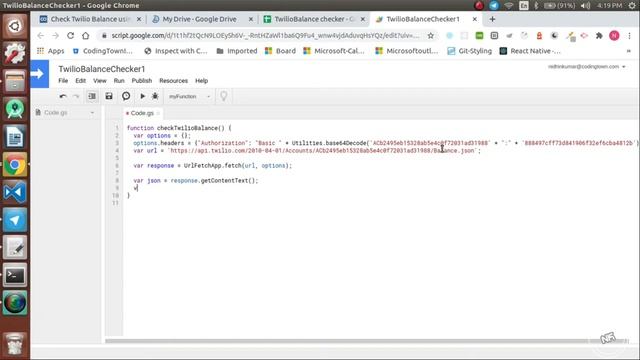640x360 pixels.
Task: Go back with browser back arrow
Action: click(x=40, y=36)
